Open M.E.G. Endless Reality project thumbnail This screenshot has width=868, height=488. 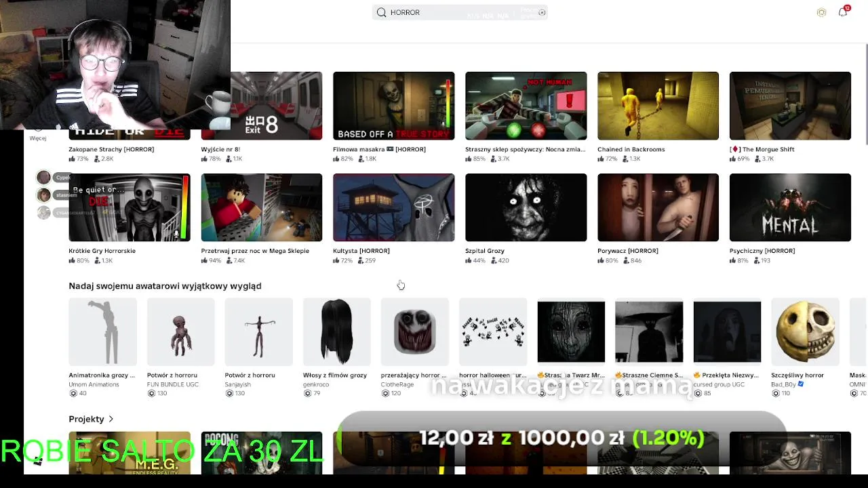[x=129, y=453]
